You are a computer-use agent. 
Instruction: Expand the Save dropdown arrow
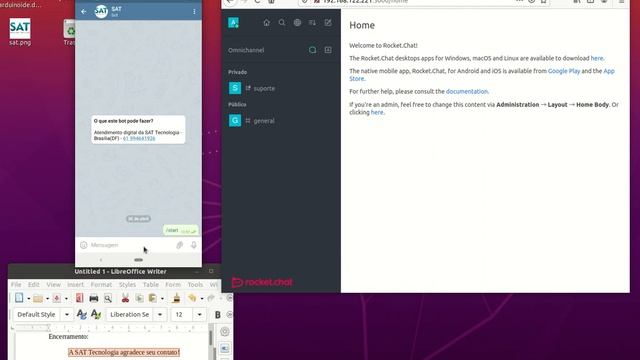tap(66, 298)
